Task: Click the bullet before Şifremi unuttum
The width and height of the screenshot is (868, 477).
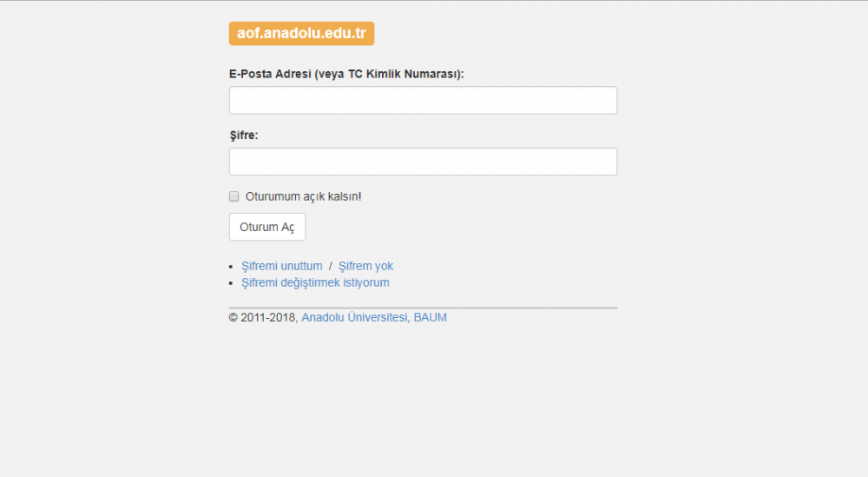Action: tap(231, 267)
